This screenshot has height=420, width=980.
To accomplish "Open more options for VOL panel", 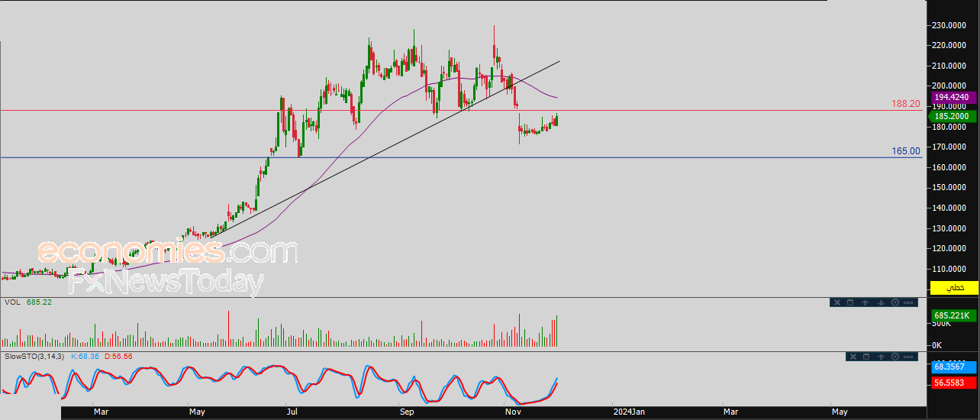I will (908, 302).
